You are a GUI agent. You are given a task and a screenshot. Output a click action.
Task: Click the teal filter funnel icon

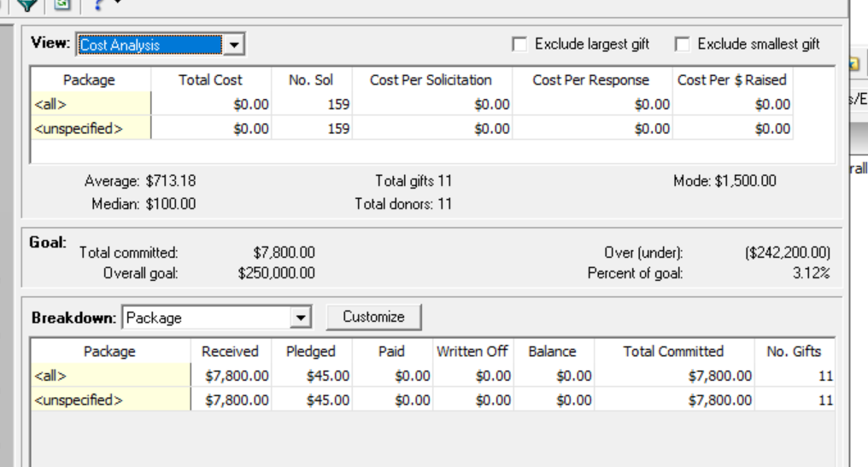26,4
